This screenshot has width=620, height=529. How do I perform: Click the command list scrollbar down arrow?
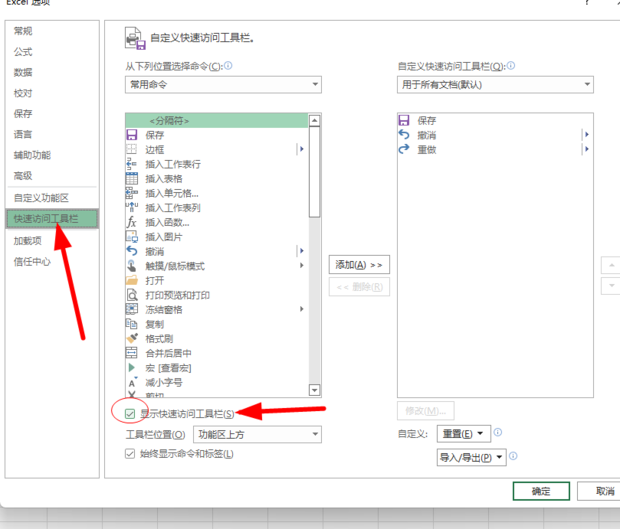(315, 390)
